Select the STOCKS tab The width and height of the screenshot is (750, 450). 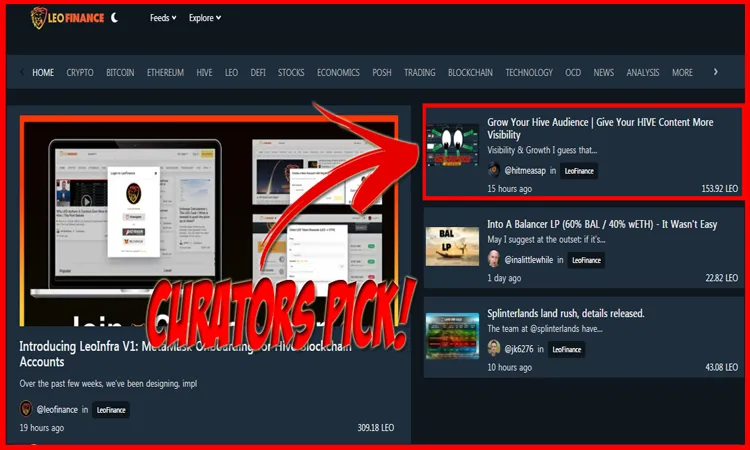click(291, 73)
